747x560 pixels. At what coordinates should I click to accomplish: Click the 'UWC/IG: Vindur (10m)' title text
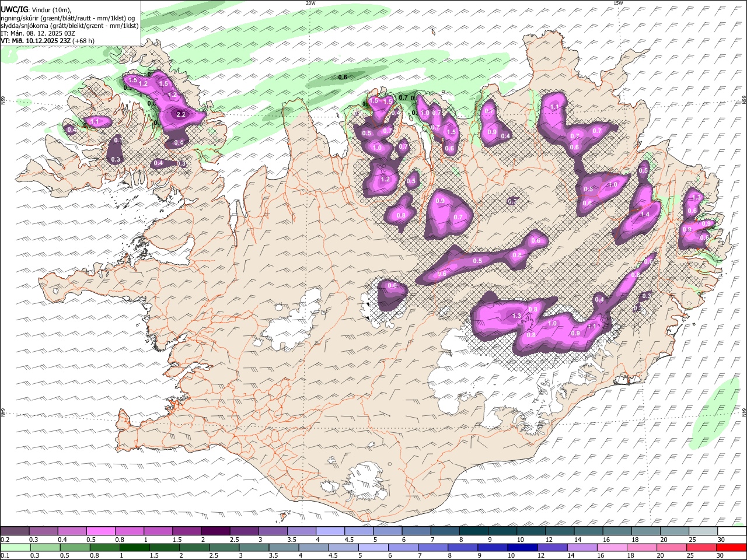pos(36,9)
